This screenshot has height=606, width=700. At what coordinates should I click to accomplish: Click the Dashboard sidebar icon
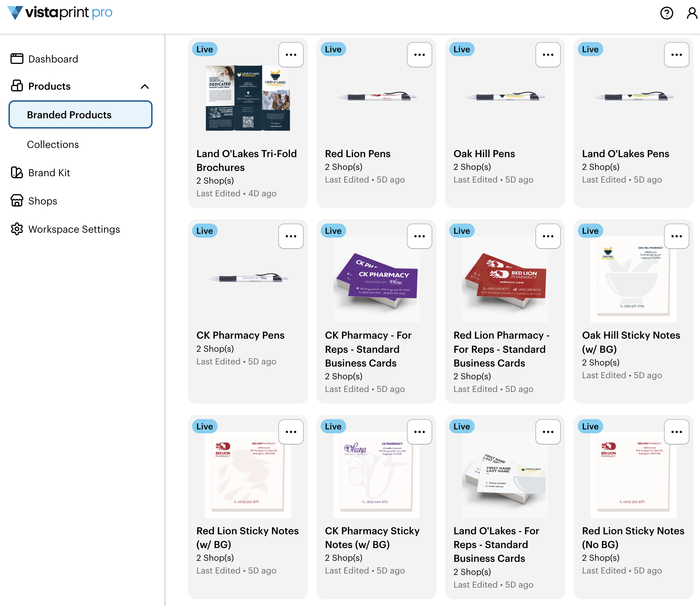point(17,59)
